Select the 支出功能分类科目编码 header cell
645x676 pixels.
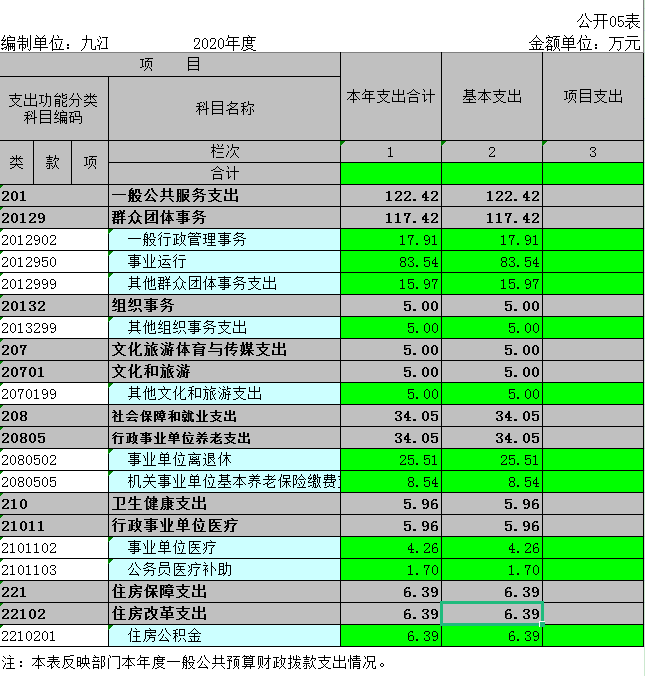pyautogui.click(x=54, y=108)
